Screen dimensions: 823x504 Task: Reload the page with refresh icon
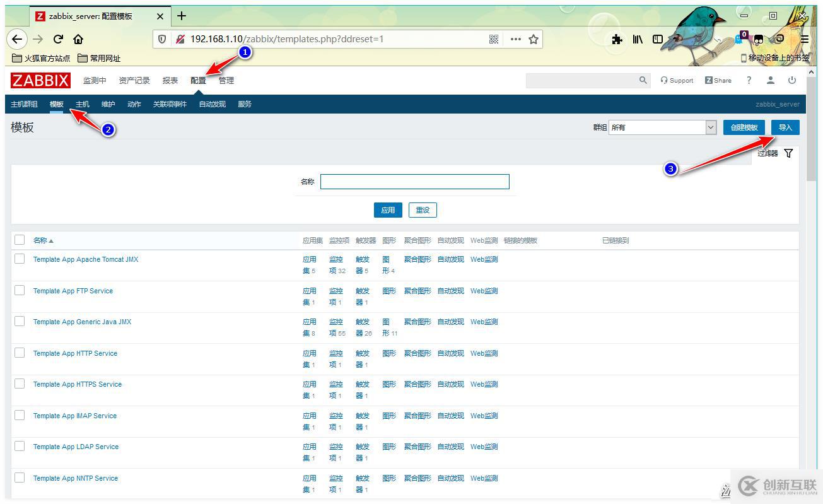57,38
